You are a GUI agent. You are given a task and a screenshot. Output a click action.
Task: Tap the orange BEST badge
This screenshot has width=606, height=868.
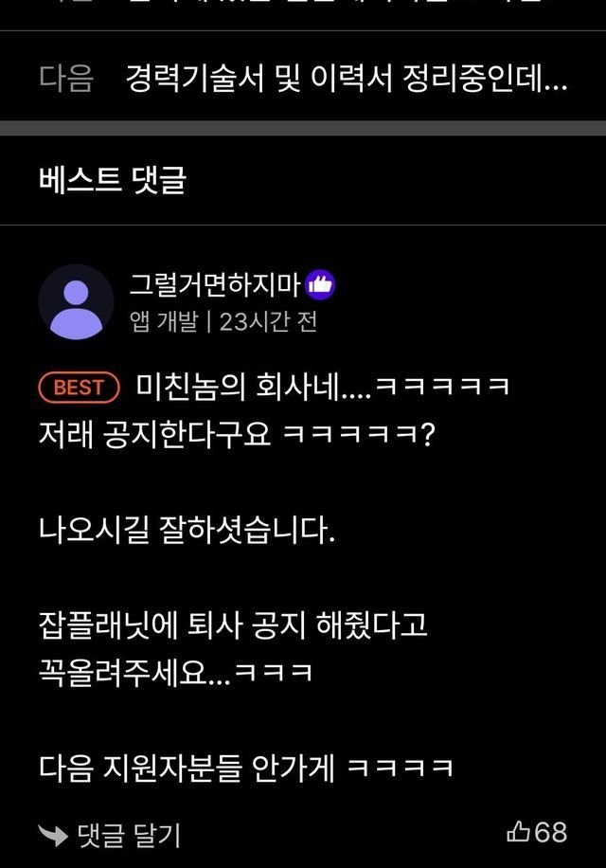(x=80, y=387)
